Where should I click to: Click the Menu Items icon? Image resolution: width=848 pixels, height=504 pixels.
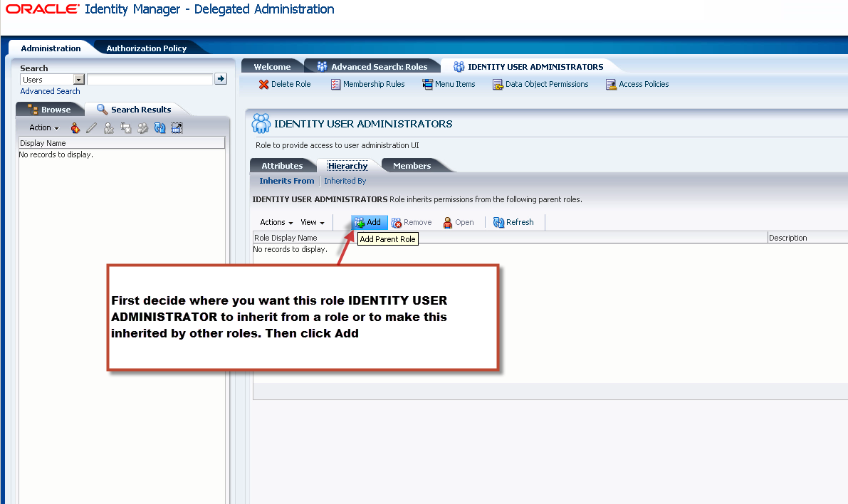(x=427, y=85)
